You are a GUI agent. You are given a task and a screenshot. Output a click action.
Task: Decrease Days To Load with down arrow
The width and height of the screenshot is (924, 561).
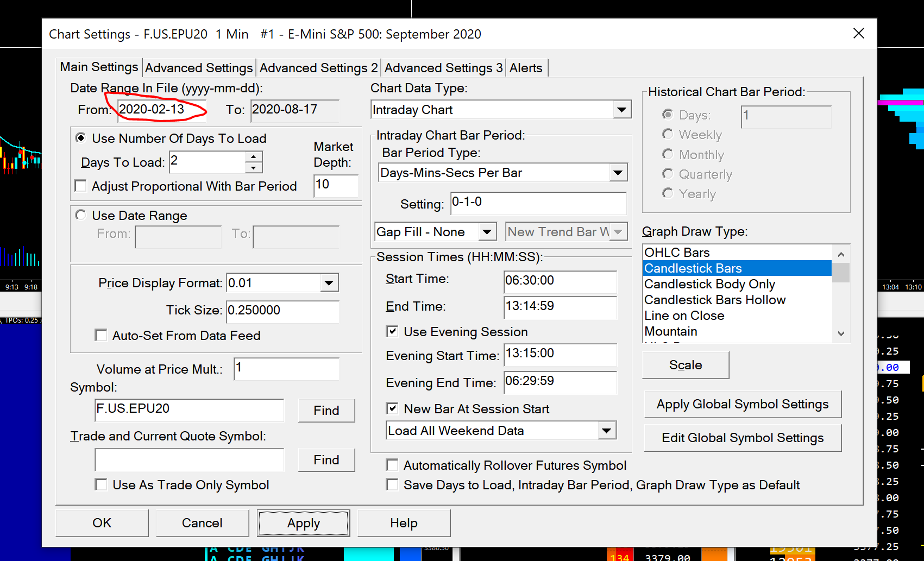253,167
